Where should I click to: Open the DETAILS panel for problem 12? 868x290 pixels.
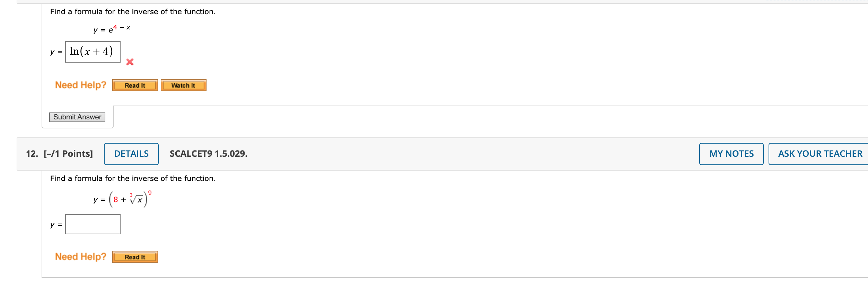[131, 153]
